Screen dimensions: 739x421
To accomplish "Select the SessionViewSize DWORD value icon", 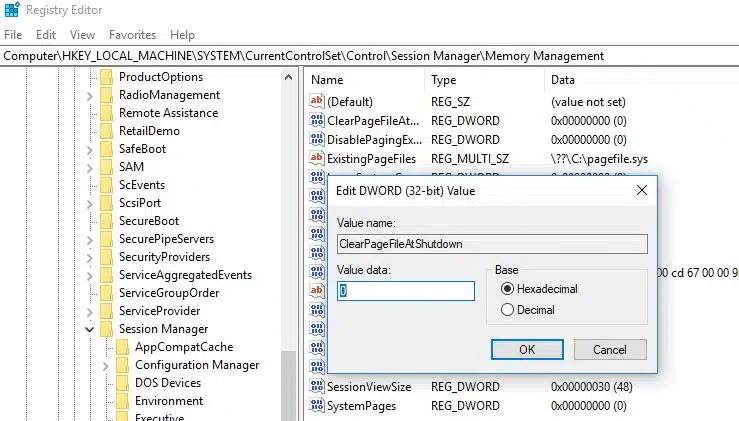I will (318, 387).
